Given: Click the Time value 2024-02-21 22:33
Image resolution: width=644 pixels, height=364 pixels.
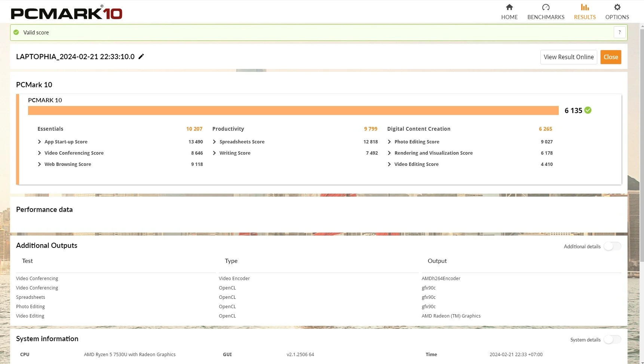Looking at the screenshot, I should [516, 355].
